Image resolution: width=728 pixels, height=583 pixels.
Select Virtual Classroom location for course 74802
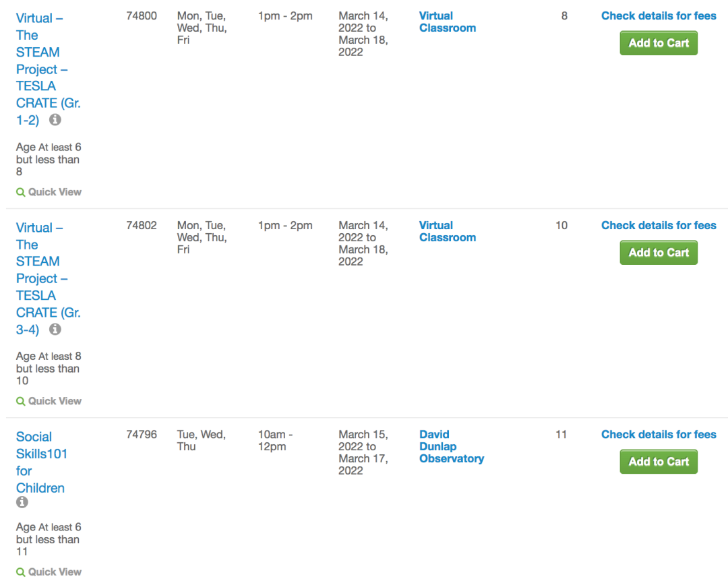tap(447, 231)
